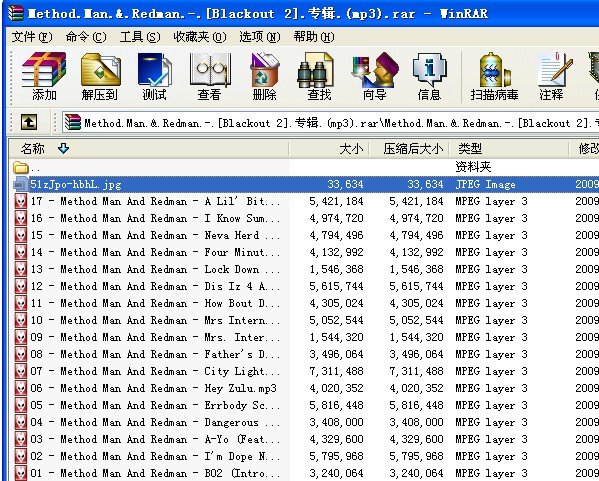Screen dimensions: 599x481
Task: Click the archive path address field
Action: click(331, 123)
